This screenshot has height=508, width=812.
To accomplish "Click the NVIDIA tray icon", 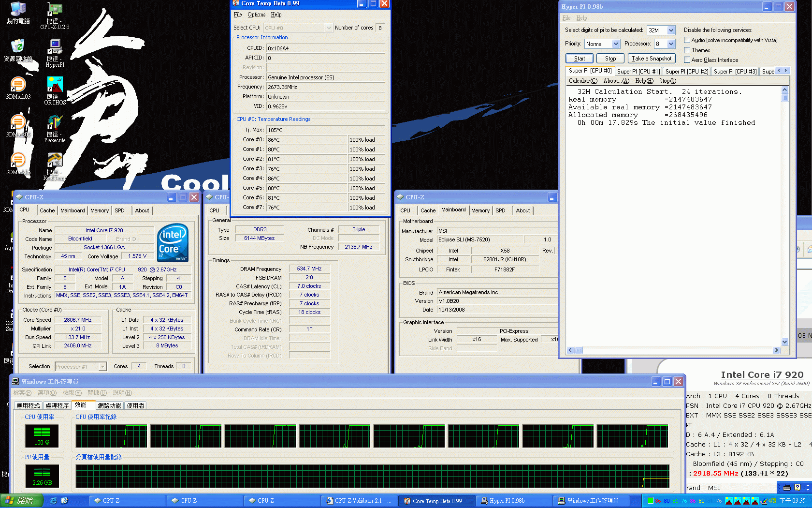I will 772,501.
